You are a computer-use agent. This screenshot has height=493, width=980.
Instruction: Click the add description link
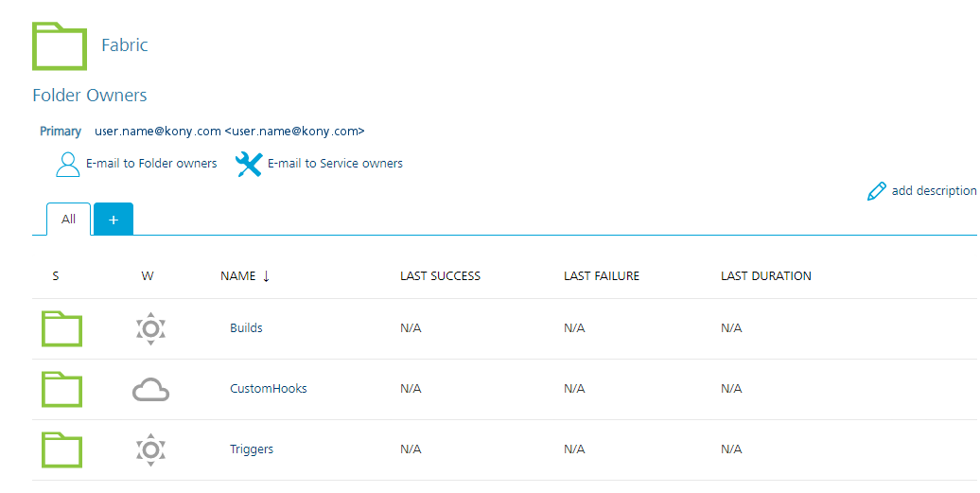(933, 191)
